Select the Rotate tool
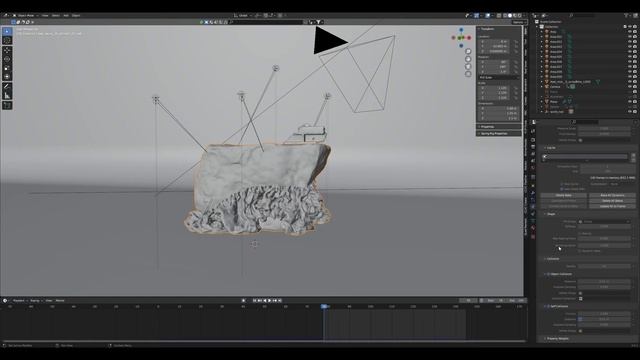640x360 pixels. [x=7, y=59]
